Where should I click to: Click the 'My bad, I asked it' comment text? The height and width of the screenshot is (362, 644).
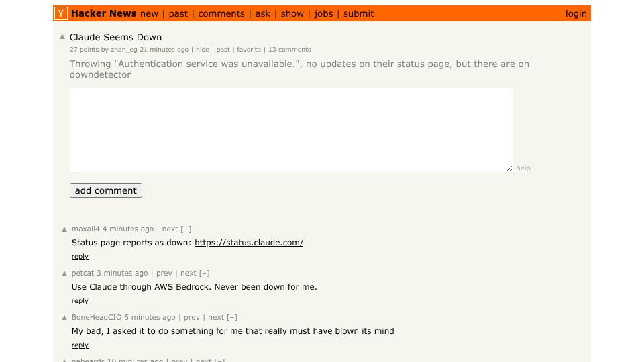[x=233, y=331]
